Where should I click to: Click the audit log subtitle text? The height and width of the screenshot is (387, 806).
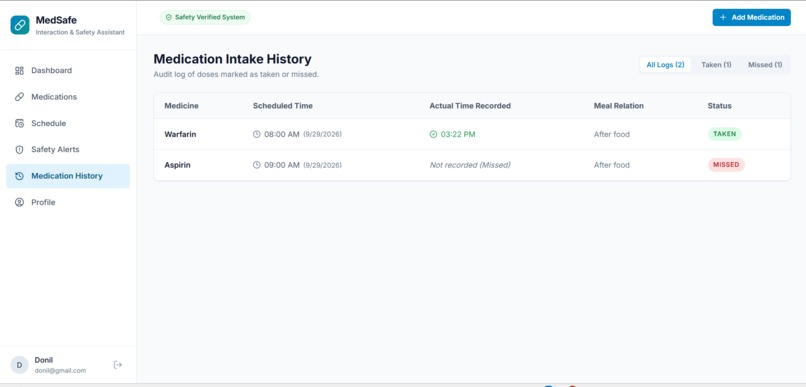pyautogui.click(x=236, y=75)
